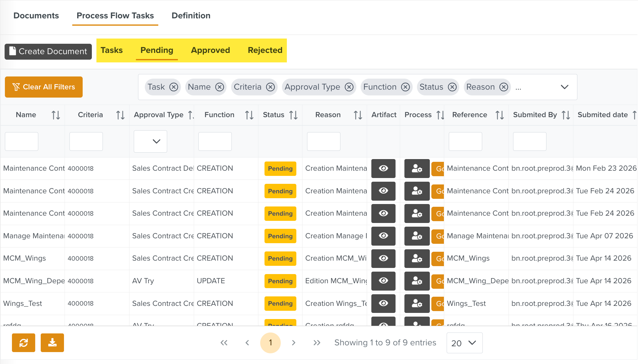Sort by Status column arrows
The width and height of the screenshot is (638, 364).
click(293, 115)
